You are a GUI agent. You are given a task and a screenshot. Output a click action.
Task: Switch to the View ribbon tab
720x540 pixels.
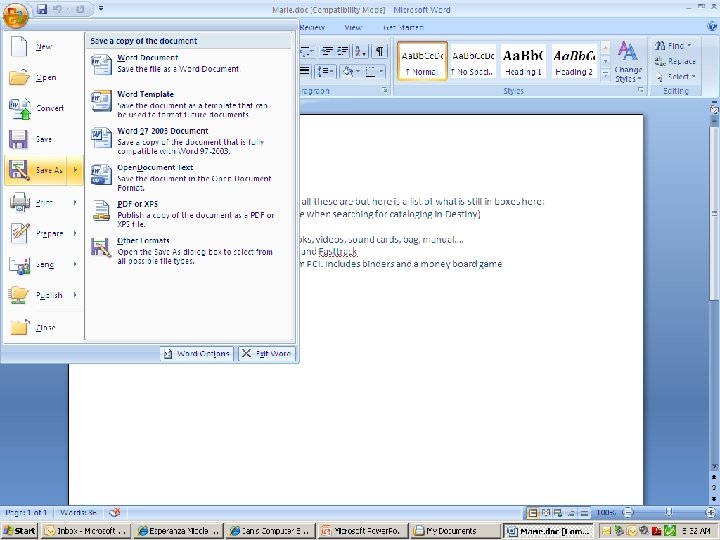pos(353,27)
